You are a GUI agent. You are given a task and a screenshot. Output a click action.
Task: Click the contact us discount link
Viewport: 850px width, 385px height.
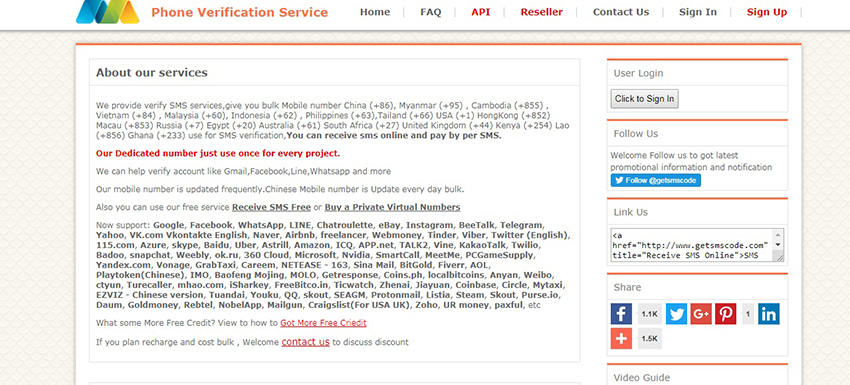click(x=305, y=342)
